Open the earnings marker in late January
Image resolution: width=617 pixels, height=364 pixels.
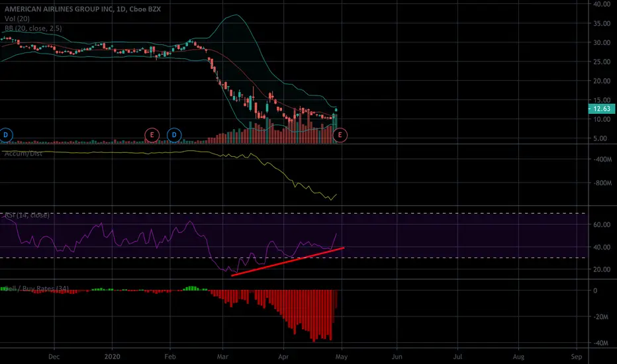coord(152,135)
